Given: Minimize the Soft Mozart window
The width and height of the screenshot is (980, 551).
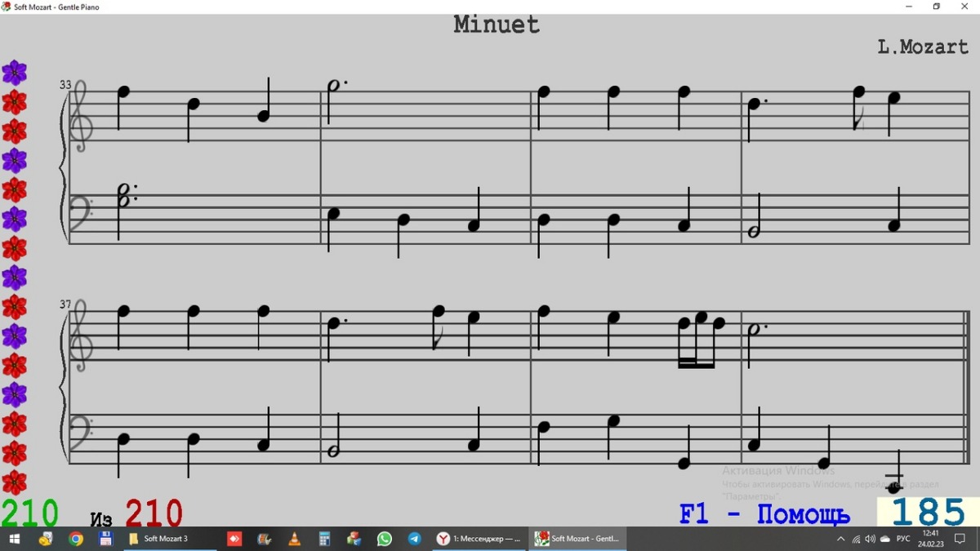Looking at the screenshot, I should (x=909, y=7).
